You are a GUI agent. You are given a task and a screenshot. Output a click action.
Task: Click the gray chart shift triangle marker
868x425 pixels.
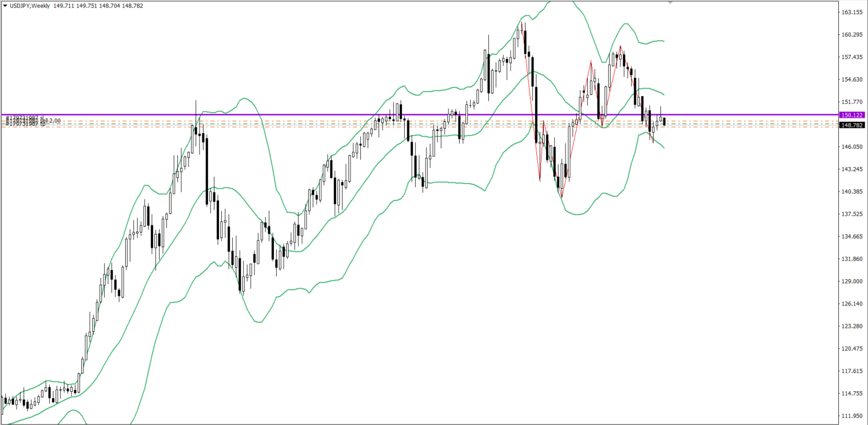pyautogui.click(x=671, y=2)
